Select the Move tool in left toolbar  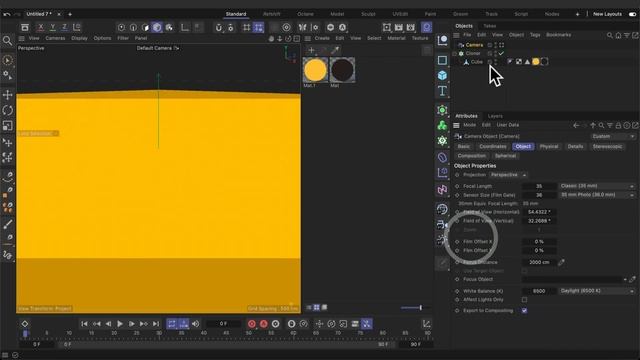(7, 95)
